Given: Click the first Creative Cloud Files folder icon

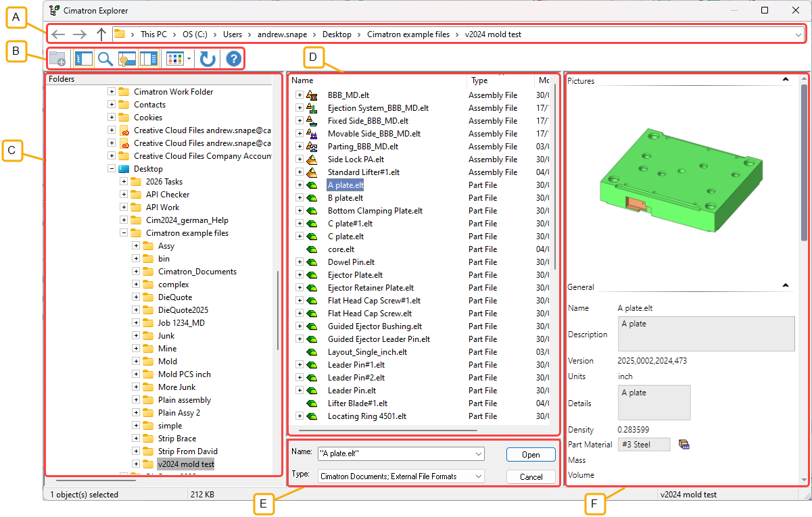Looking at the screenshot, I should point(124,130).
